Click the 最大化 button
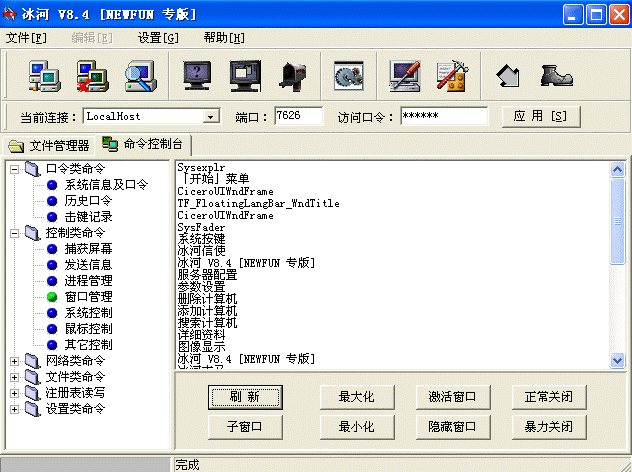 [x=357, y=397]
